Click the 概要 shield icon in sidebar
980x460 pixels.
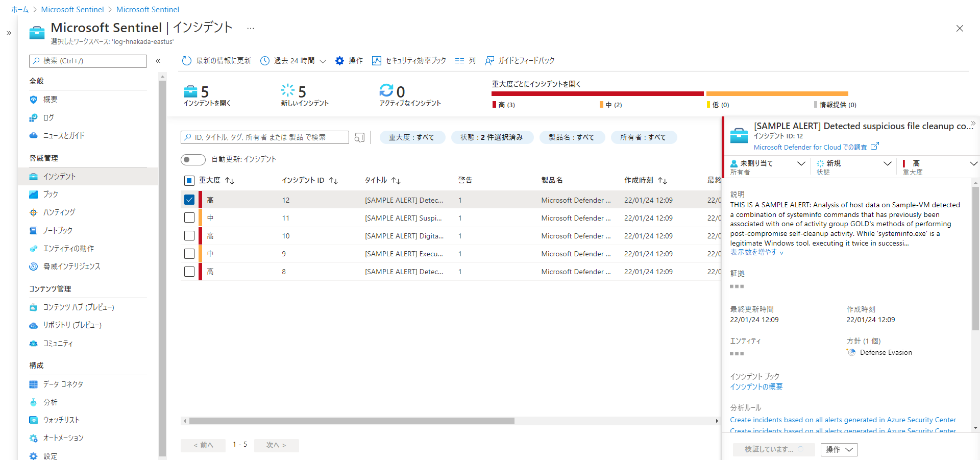click(x=34, y=100)
